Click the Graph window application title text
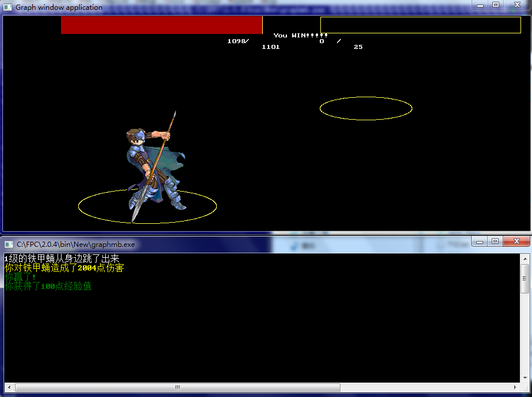This screenshot has height=397, width=532. coord(59,7)
